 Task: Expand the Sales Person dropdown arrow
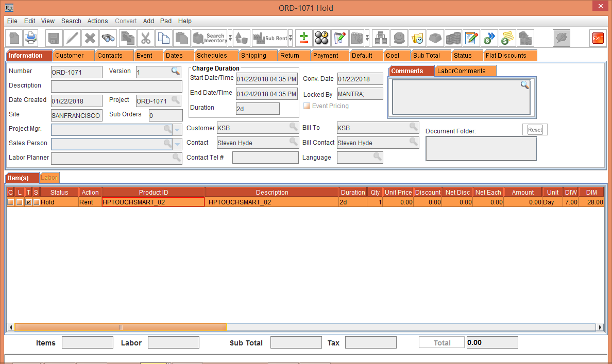177,144
